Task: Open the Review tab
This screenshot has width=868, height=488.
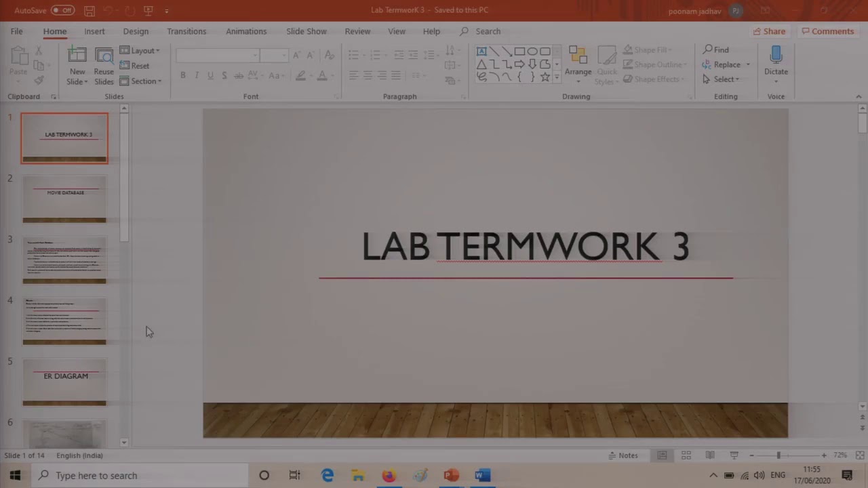Action: (x=357, y=31)
